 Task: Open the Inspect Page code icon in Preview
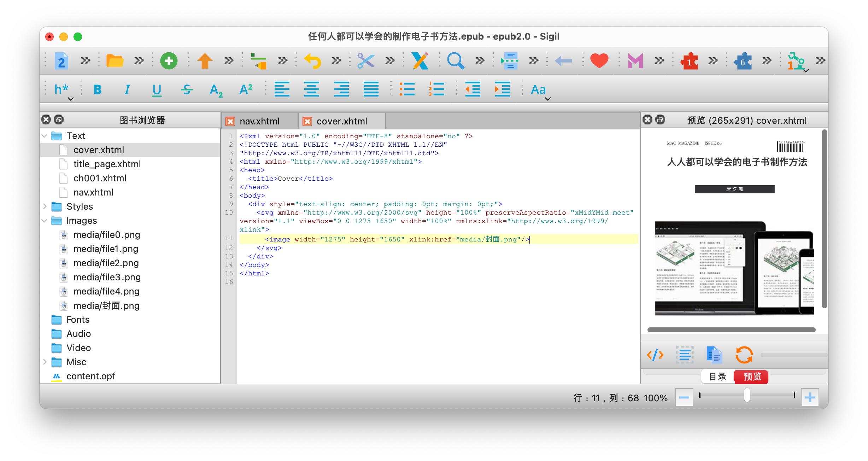tap(655, 355)
